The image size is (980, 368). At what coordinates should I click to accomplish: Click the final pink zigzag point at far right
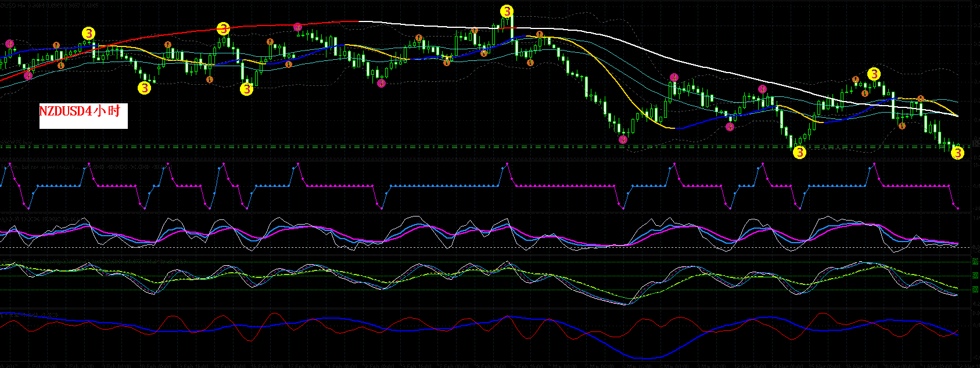point(957,209)
